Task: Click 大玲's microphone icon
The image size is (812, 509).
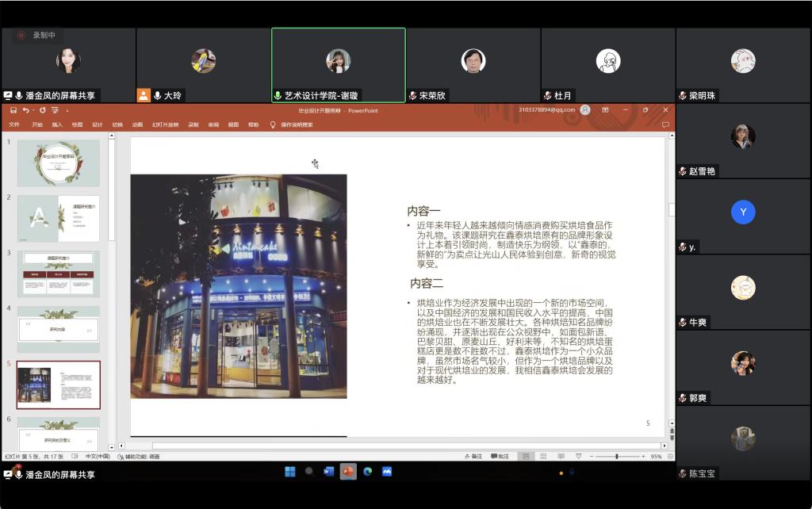Action: pyautogui.click(x=158, y=95)
